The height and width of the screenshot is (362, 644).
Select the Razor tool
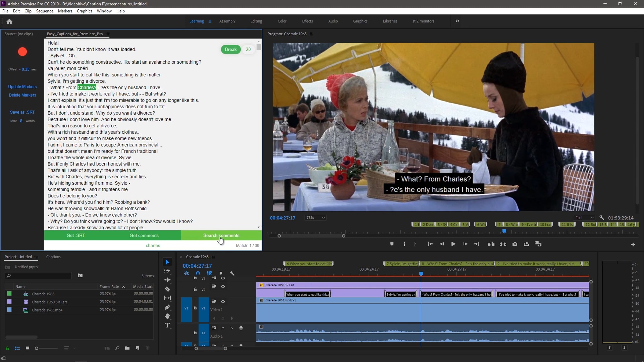167,289
